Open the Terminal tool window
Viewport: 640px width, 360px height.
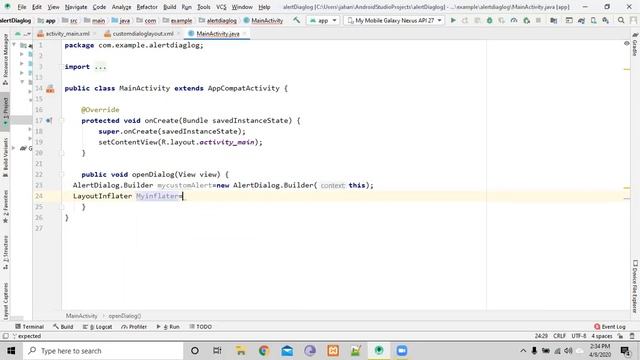point(29,327)
